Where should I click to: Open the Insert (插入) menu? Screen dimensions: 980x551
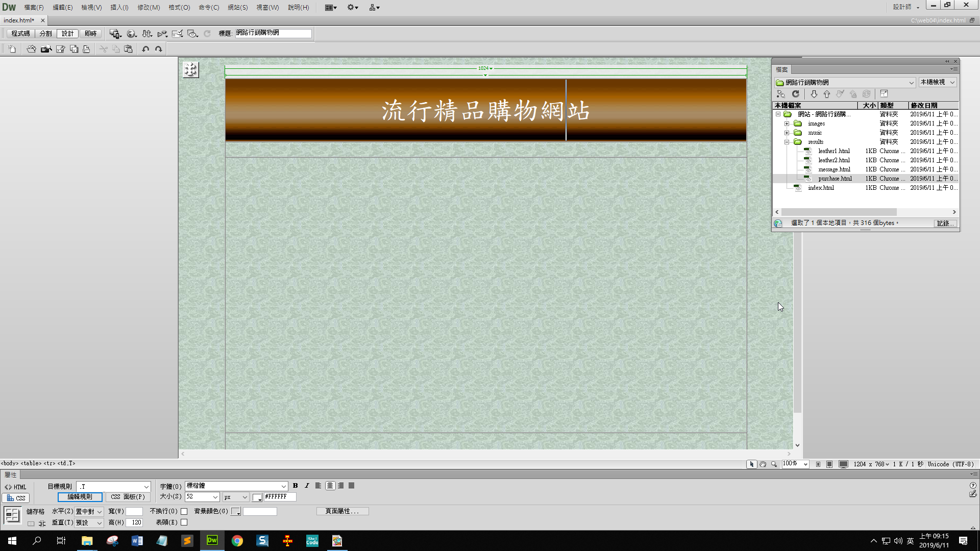click(119, 7)
